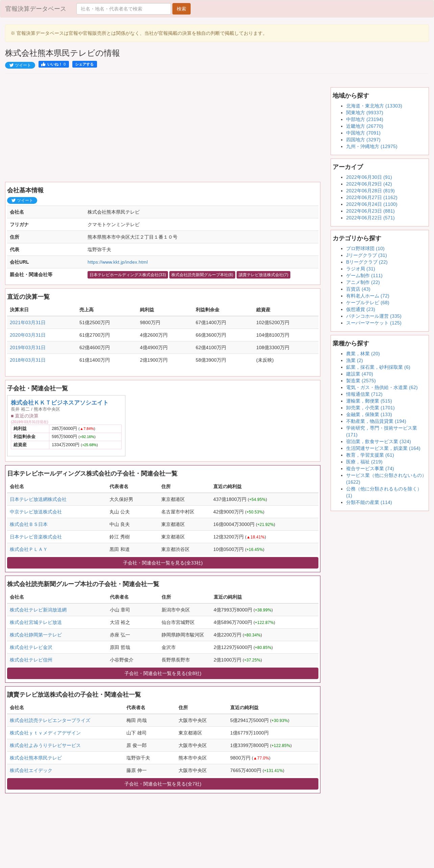The height and width of the screenshot is (868, 434).
Task: Browse 北海道・東北地方 (13303) region
Action: (x=374, y=106)
